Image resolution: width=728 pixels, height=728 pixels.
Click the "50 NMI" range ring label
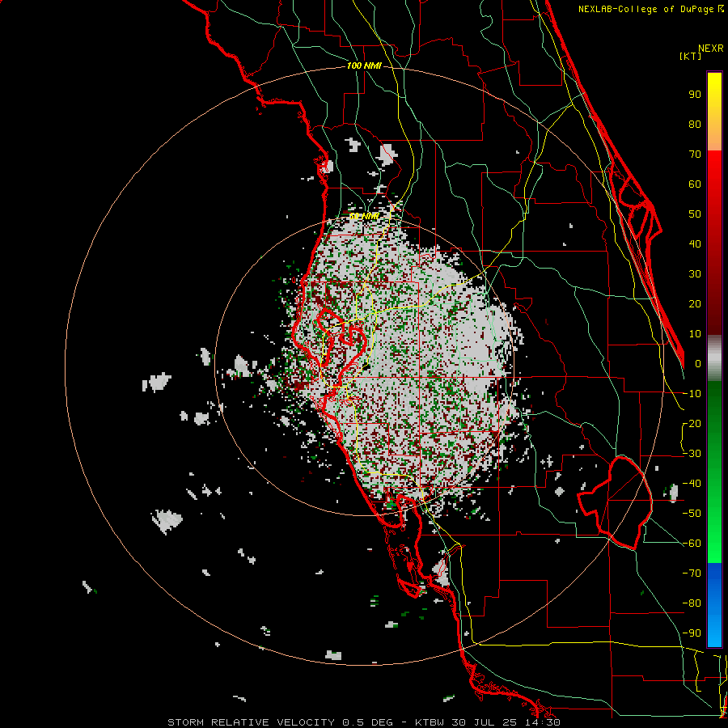coord(363,216)
